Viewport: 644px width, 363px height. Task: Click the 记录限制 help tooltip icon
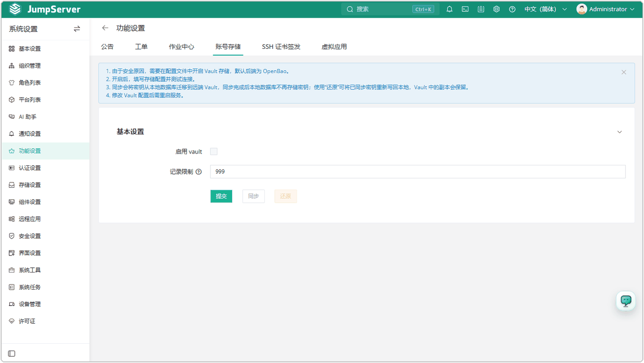(x=198, y=172)
